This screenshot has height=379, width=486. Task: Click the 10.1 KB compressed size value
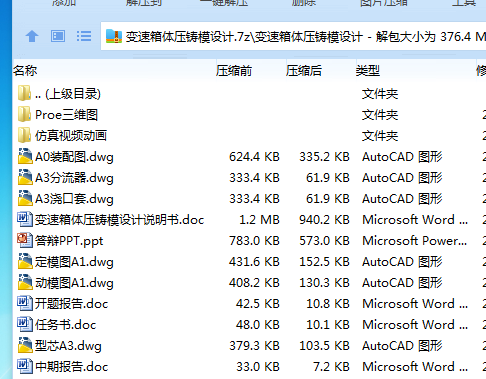(x=328, y=325)
